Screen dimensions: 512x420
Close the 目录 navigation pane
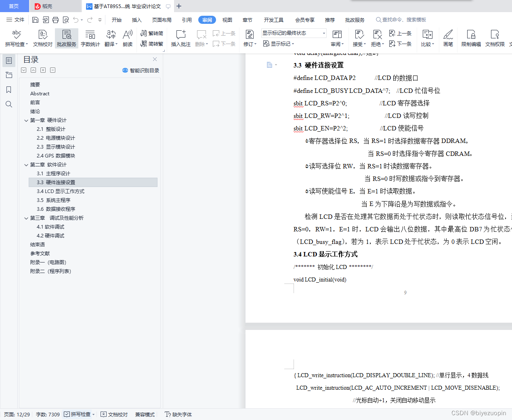coord(155,59)
